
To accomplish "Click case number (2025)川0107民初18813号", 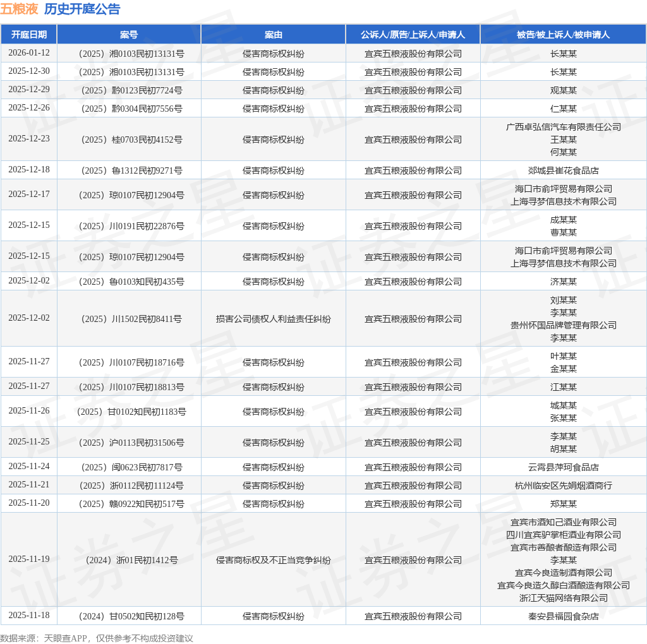I will point(131,388).
